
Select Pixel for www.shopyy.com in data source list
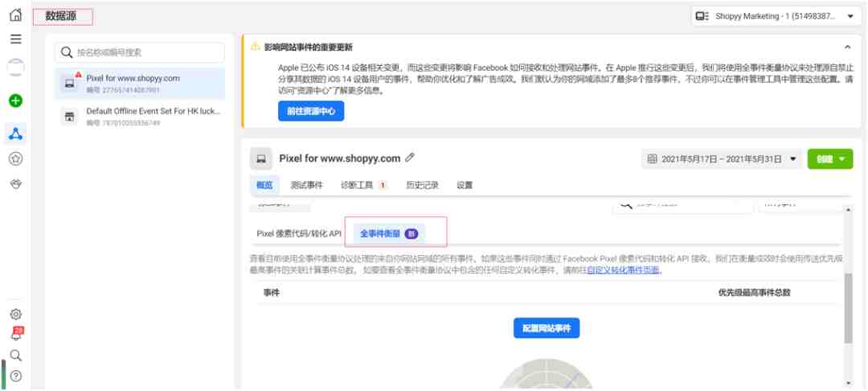140,83
